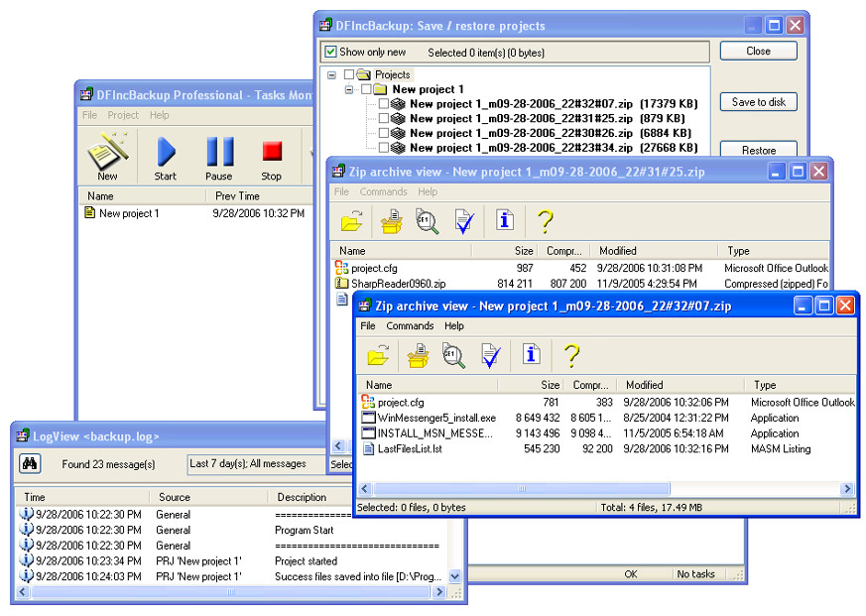Screen dimensions: 866x616
Task: Click the extract box icon in the 22#31#25 zip view
Action: pos(392,221)
